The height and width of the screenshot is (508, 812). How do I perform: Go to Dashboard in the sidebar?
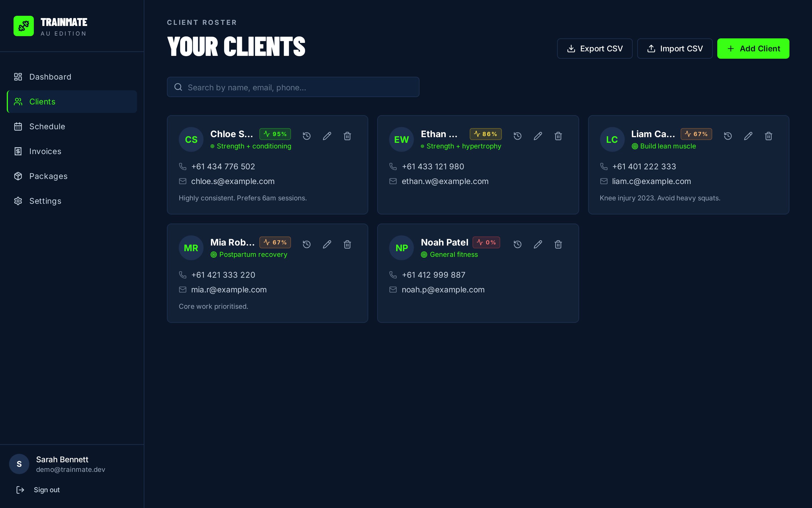(72, 76)
